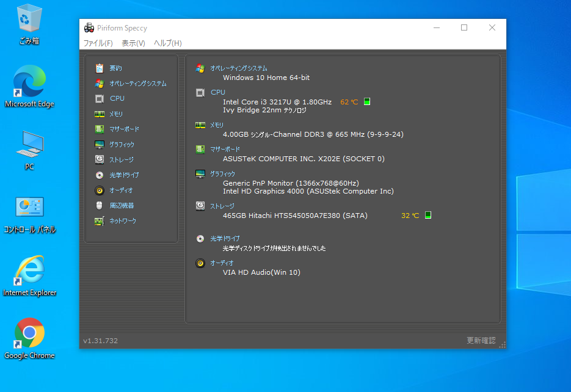The width and height of the screenshot is (571, 392).
Task: Click the green storage temperature indicator
Action: (x=428, y=215)
